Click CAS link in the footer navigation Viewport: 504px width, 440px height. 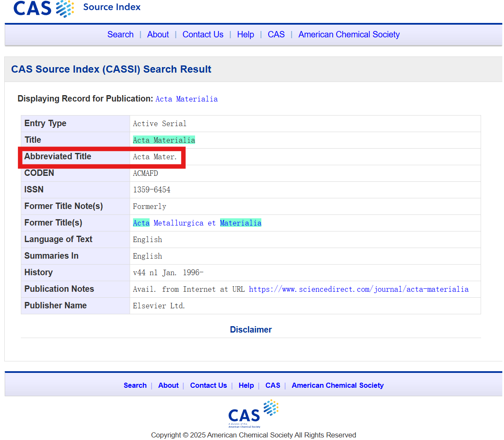coord(272,385)
